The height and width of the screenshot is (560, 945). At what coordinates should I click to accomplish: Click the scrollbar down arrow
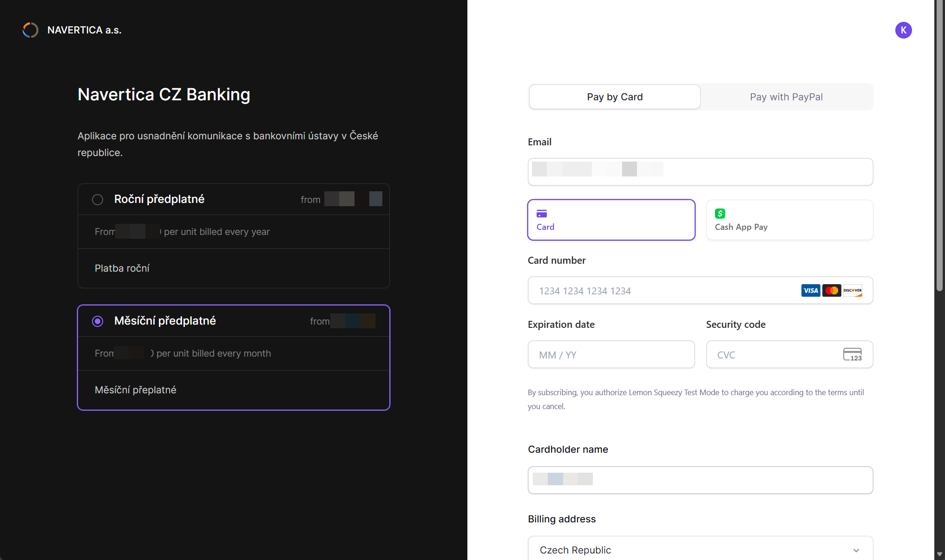[939, 554]
